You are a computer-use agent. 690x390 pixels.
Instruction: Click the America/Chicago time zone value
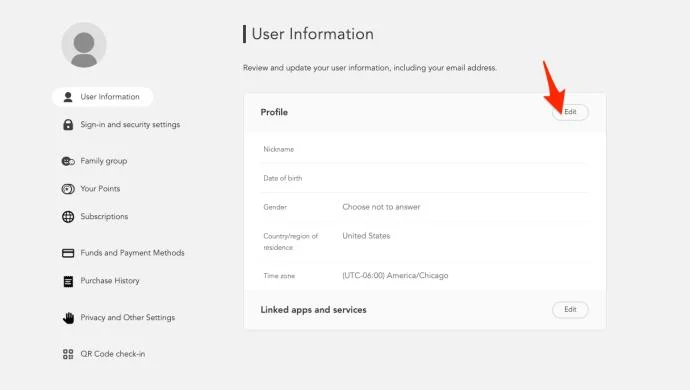[395, 276]
